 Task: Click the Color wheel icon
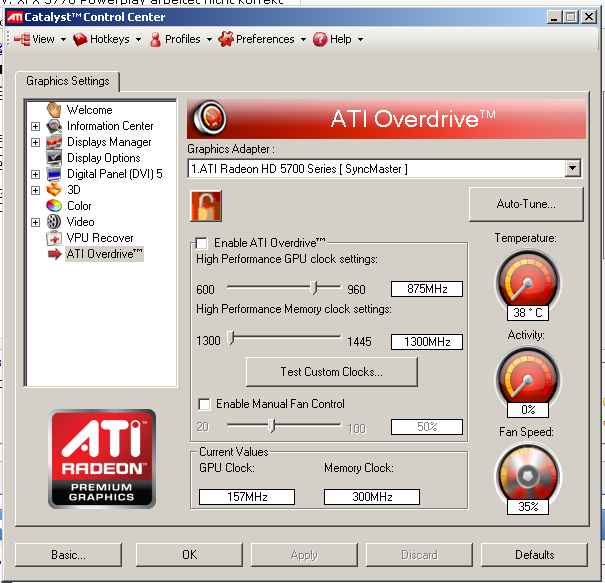(54, 206)
